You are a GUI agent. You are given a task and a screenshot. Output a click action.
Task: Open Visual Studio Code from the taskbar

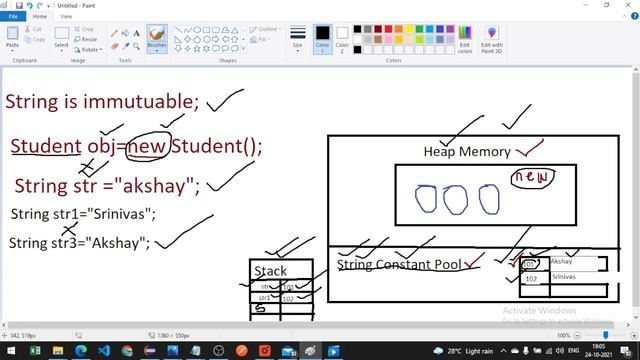point(104,351)
